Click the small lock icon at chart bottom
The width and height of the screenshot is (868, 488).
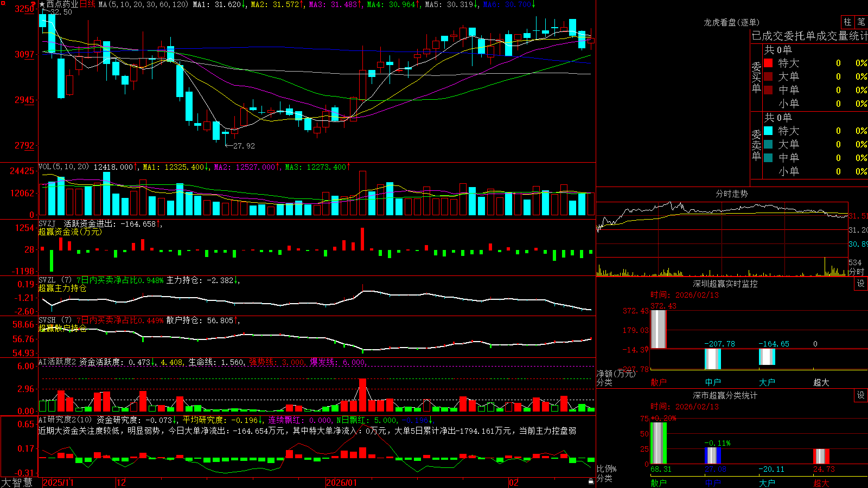coord(591,481)
